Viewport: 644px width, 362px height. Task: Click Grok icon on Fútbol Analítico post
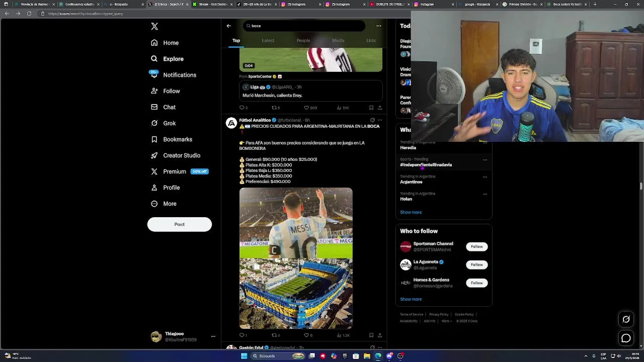pos(372,120)
